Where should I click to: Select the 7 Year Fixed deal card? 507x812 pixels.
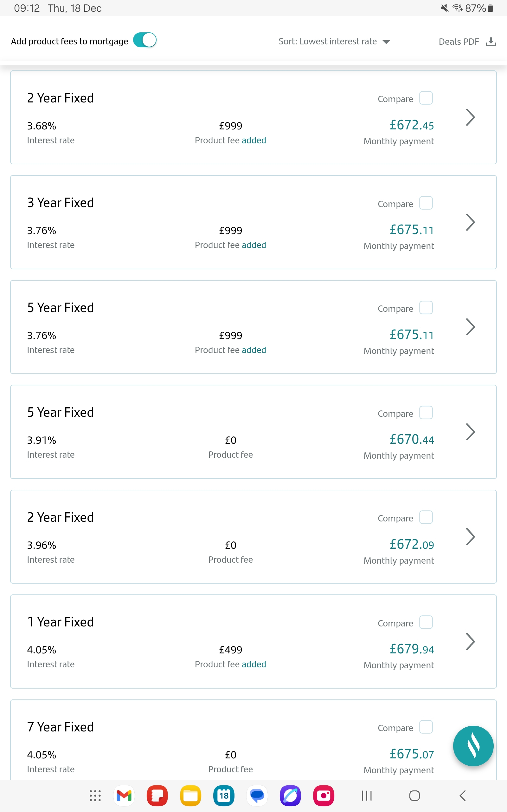click(x=253, y=740)
